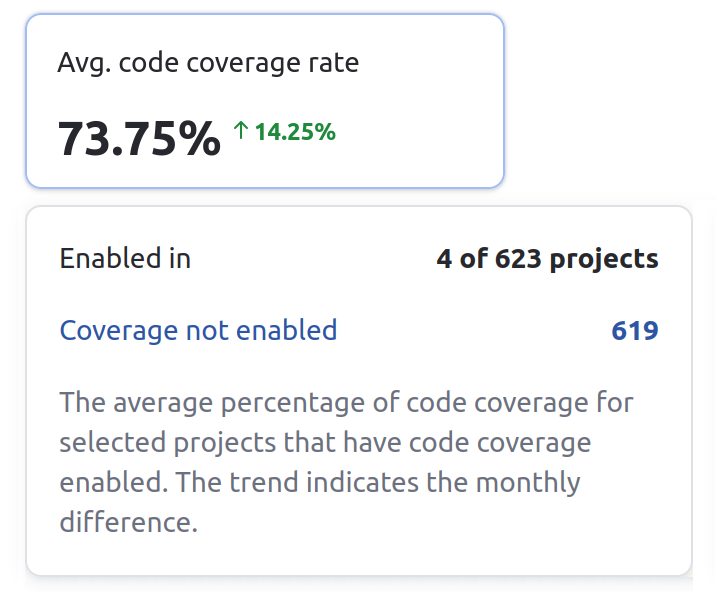Click the final word "difference." in the description
Viewport: 716px width, 592px height.
[x=129, y=522]
